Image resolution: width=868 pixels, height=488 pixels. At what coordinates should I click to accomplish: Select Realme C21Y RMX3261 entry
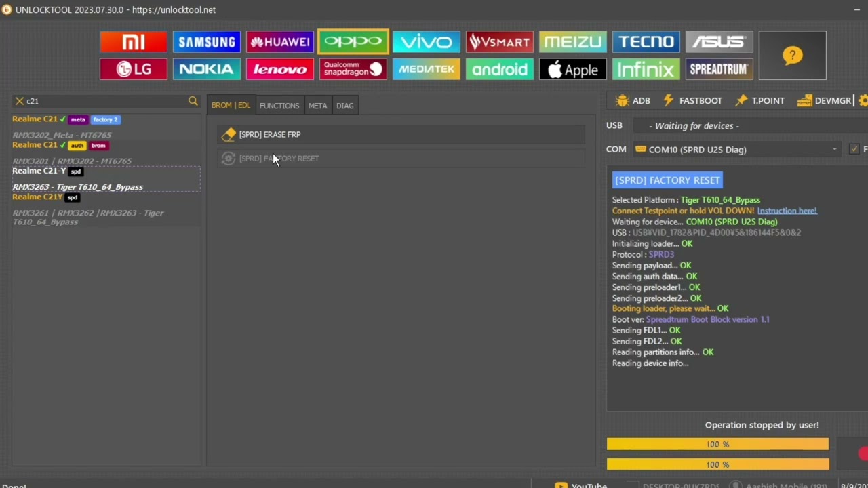pos(106,209)
